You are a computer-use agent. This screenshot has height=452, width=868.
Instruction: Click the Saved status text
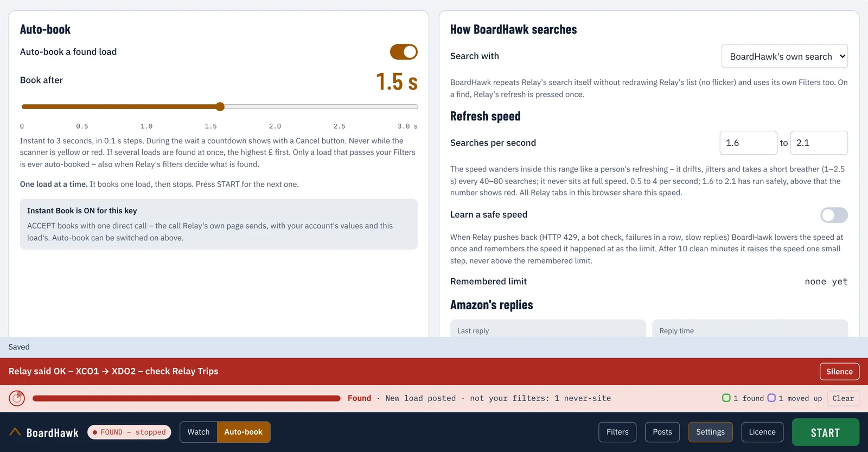[19, 347]
